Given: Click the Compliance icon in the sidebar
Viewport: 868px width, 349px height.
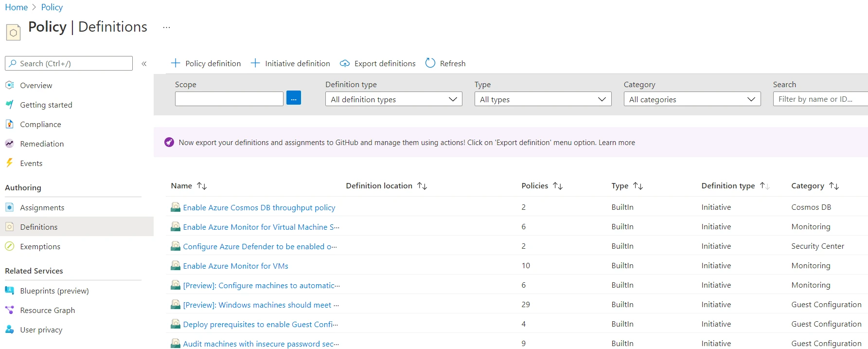Looking at the screenshot, I should [9, 124].
